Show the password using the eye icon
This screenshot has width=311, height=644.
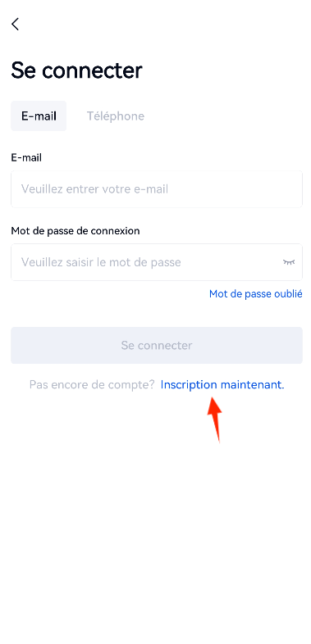click(x=289, y=262)
